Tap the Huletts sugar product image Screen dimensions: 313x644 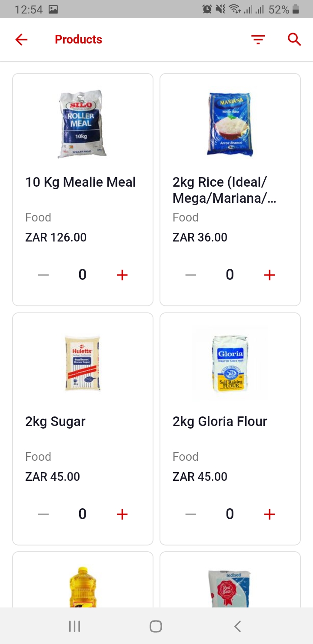click(82, 363)
